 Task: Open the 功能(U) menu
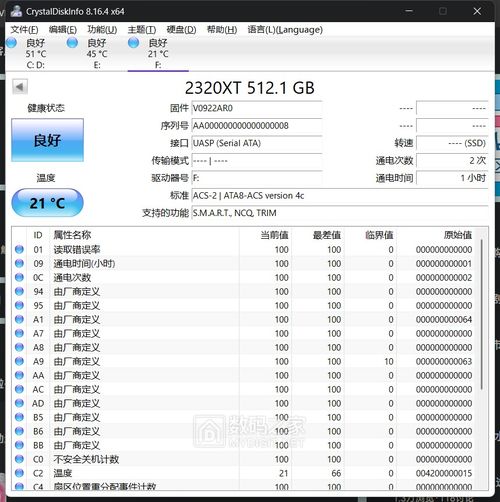click(102, 30)
